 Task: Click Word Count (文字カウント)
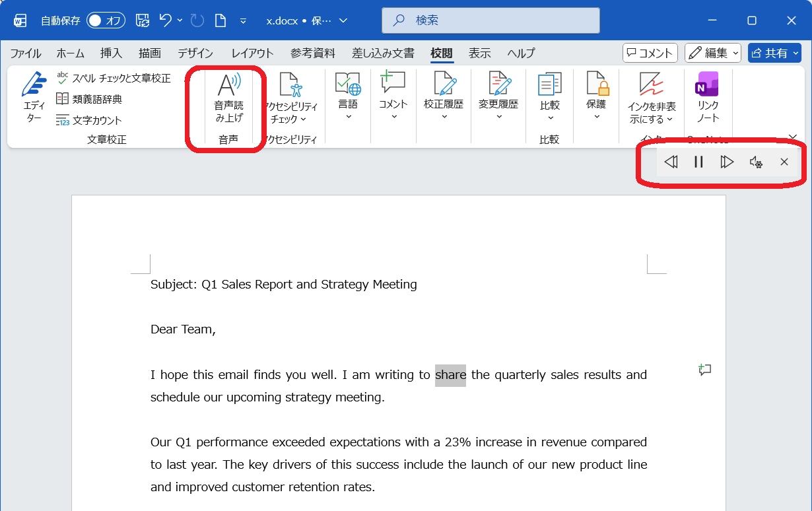coord(89,120)
